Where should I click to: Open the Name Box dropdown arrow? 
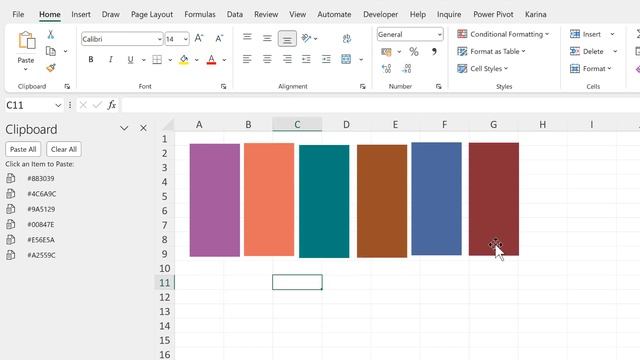[x=58, y=105]
